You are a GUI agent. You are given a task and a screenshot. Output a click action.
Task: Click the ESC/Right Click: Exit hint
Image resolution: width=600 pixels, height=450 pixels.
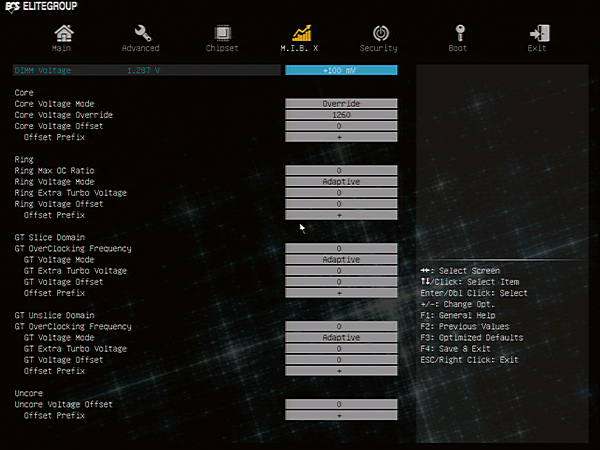pyautogui.click(x=469, y=360)
